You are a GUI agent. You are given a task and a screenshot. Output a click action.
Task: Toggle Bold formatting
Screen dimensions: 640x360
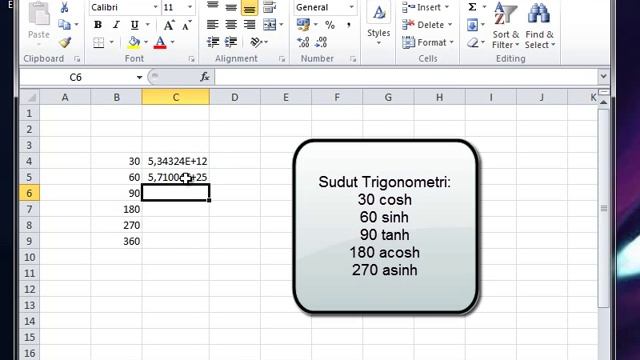click(98, 24)
